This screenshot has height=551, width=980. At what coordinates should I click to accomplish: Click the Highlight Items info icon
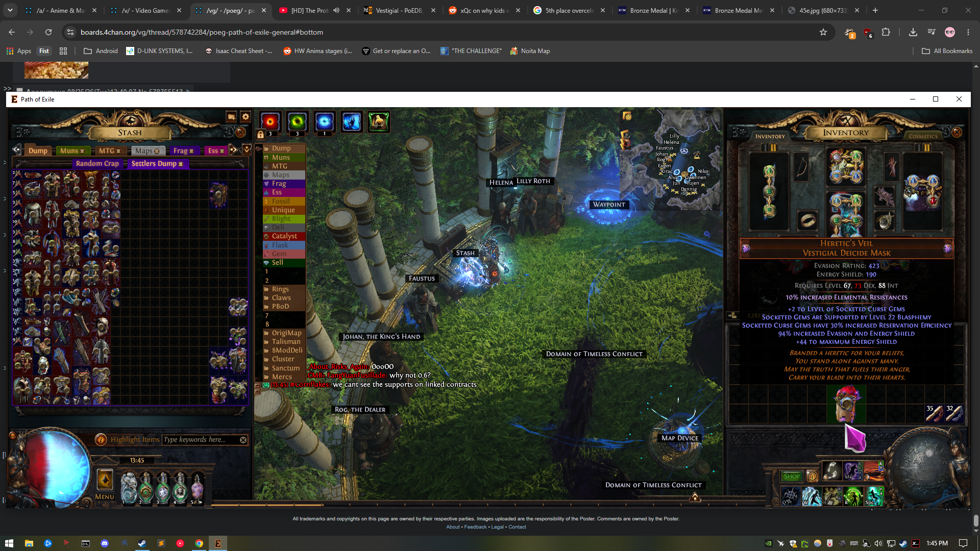tap(101, 440)
